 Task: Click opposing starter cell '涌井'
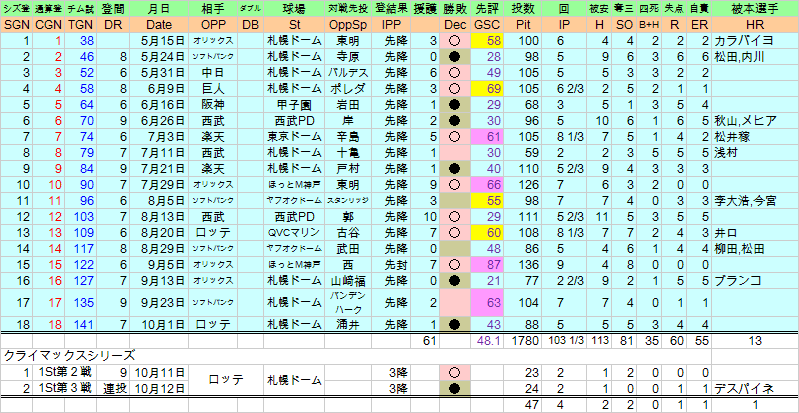click(347, 323)
